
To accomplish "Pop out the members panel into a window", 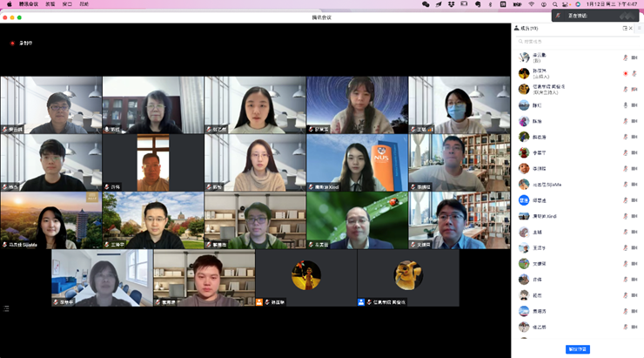I will point(625,28).
